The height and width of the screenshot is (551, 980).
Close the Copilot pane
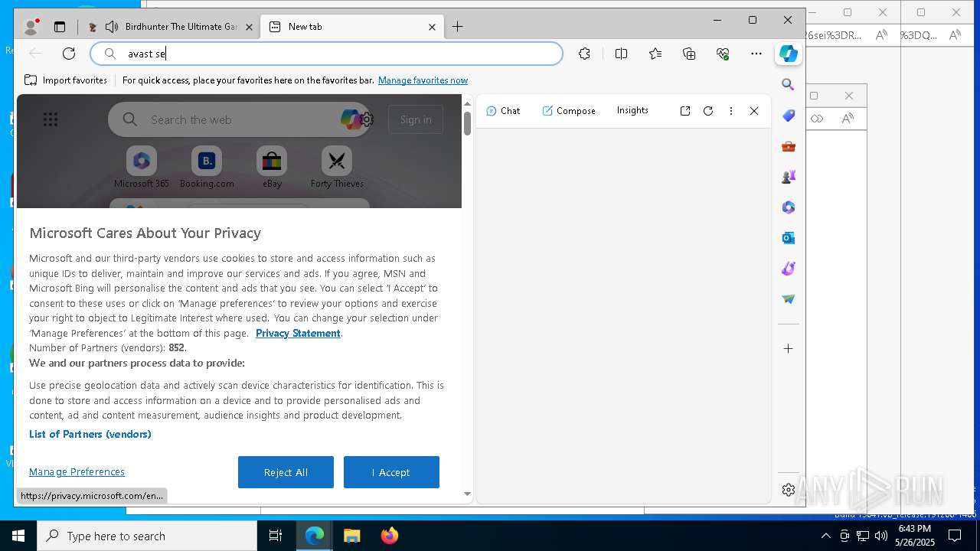[x=754, y=111]
